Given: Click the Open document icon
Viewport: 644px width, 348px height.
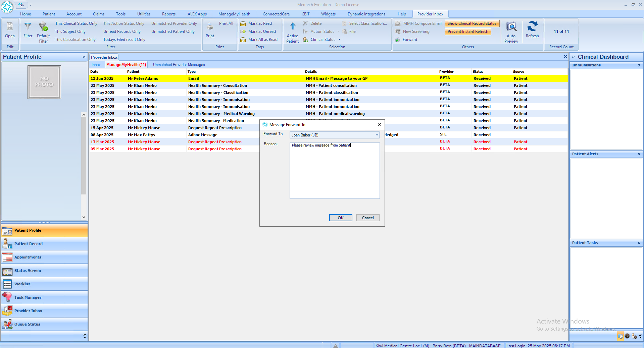Looking at the screenshot, I should (10, 27).
